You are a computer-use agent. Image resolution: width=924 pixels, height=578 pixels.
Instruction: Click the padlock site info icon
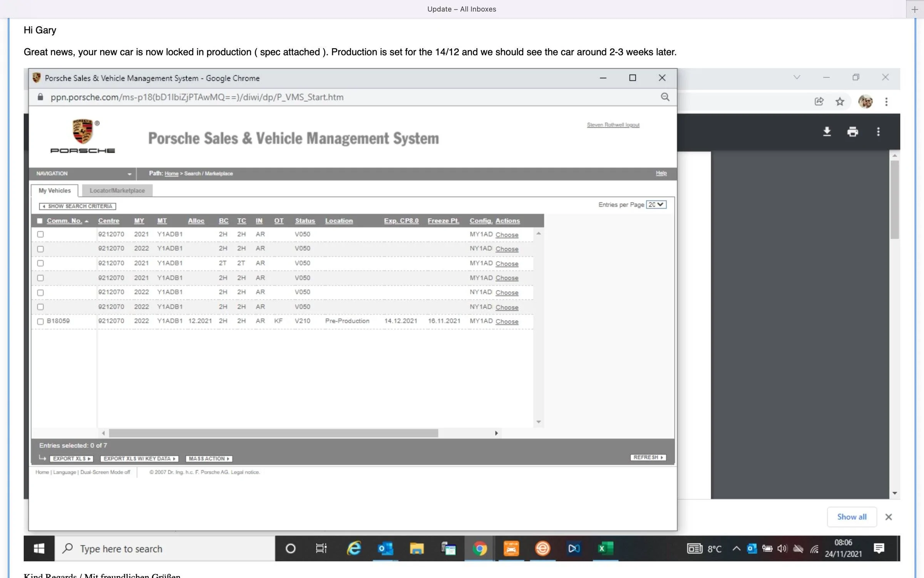pos(40,97)
